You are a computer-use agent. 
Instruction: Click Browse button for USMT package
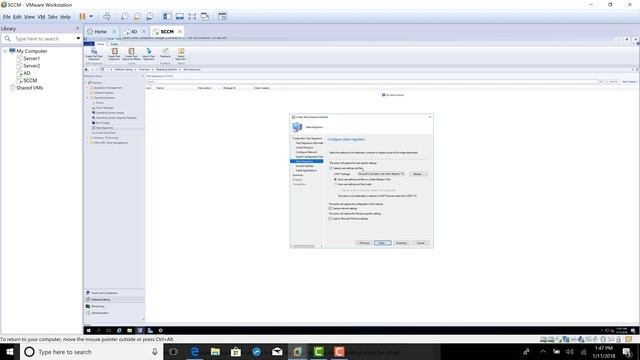point(418,174)
